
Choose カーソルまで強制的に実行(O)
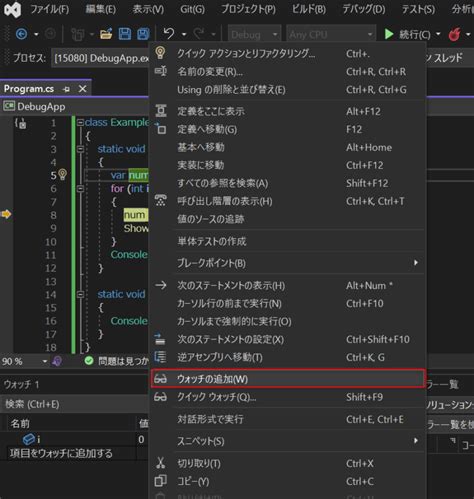[x=287, y=321]
